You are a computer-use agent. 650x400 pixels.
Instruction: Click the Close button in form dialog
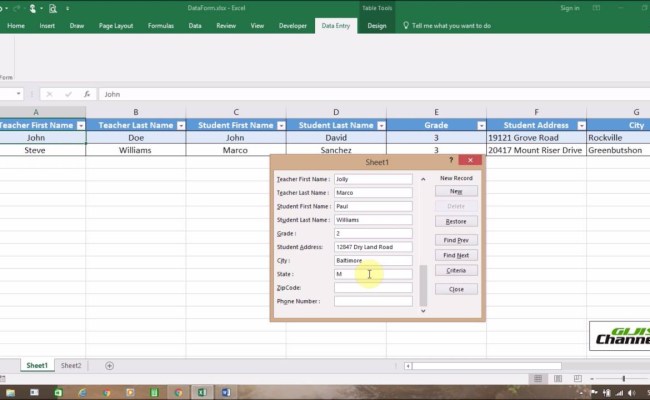pos(456,289)
